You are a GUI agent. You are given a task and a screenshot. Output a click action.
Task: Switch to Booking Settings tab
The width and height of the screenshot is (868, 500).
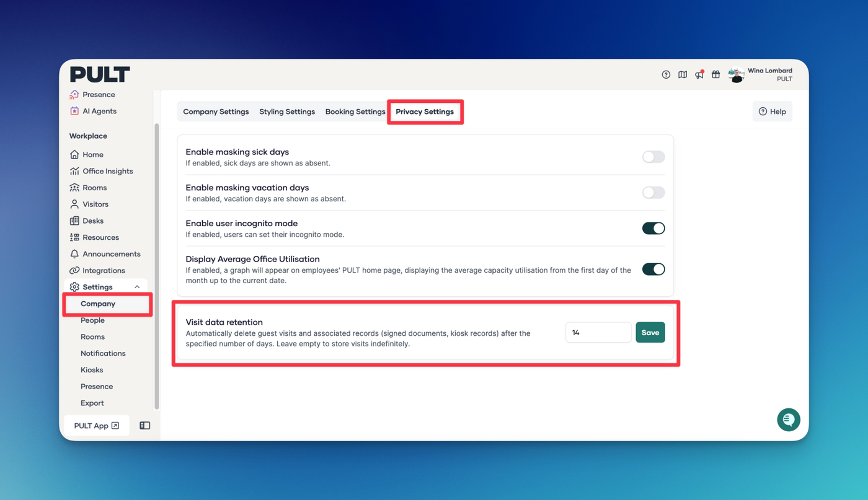[x=355, y=112]
